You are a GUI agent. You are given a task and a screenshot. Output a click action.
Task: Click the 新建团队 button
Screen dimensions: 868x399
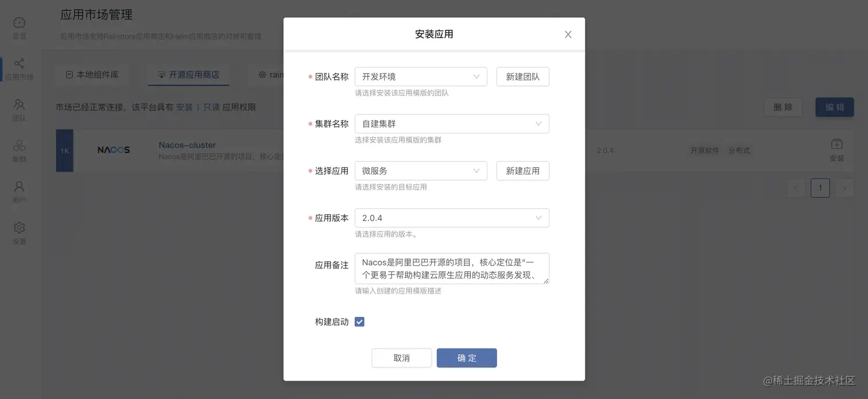(x=523, y=77)
